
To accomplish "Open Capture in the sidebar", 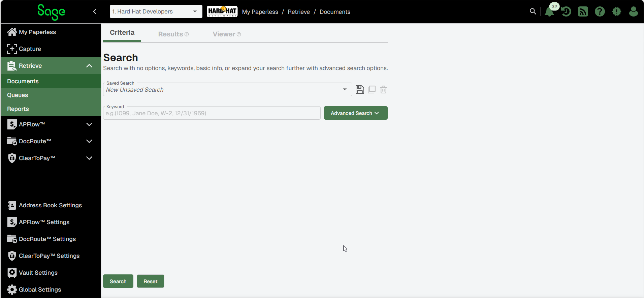I will point(51,49).
